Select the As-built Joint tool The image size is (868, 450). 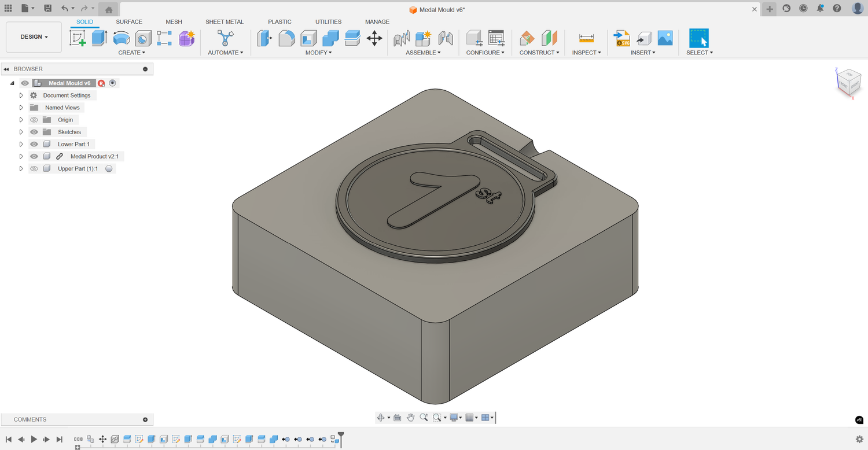click(445, 38)
